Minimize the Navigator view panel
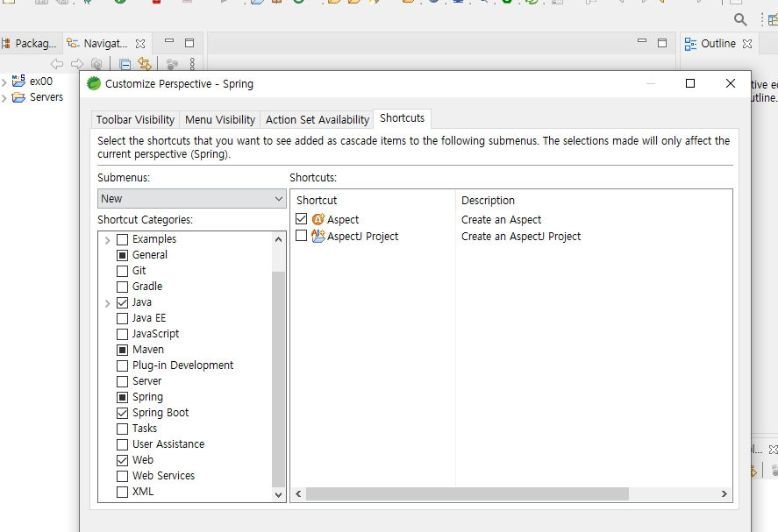Image resolution: width=778 pixels, height=532 pixels. 169,42
